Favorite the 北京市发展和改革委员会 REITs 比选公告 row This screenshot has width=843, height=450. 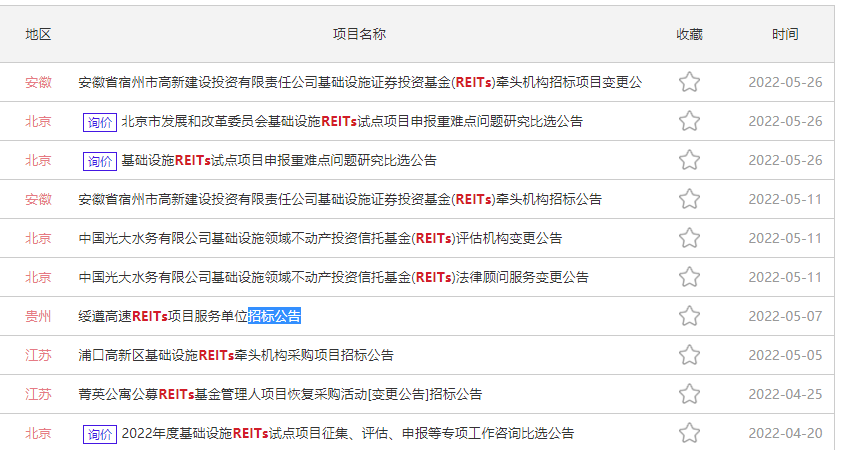tap(689, 121)
